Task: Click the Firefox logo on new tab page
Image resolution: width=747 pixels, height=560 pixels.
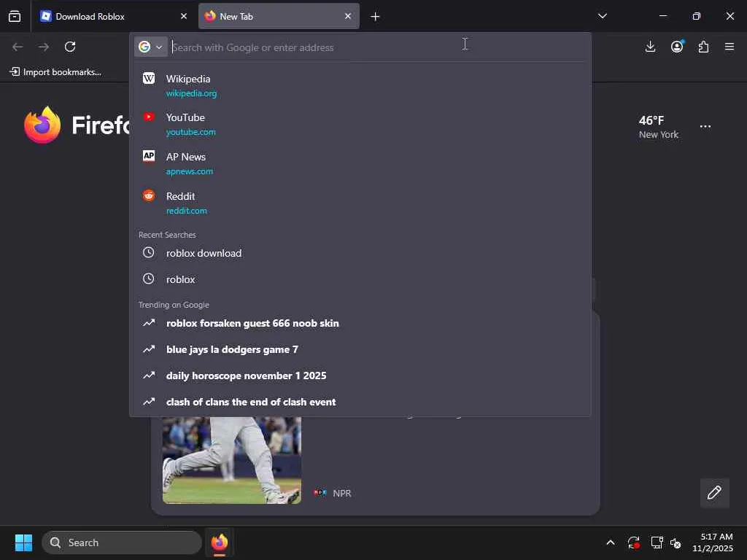Action: [42, 125]
